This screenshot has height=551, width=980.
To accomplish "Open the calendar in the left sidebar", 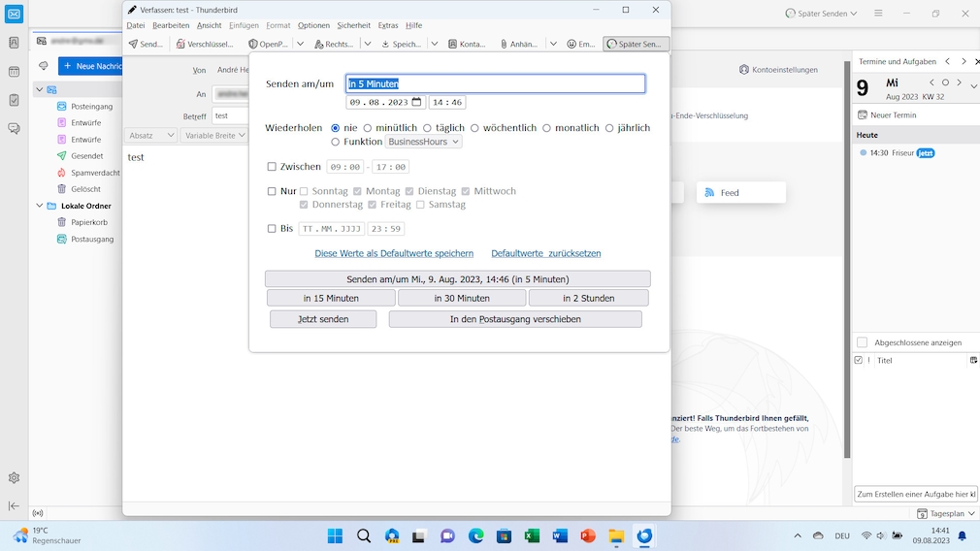I will coord(14,72).
